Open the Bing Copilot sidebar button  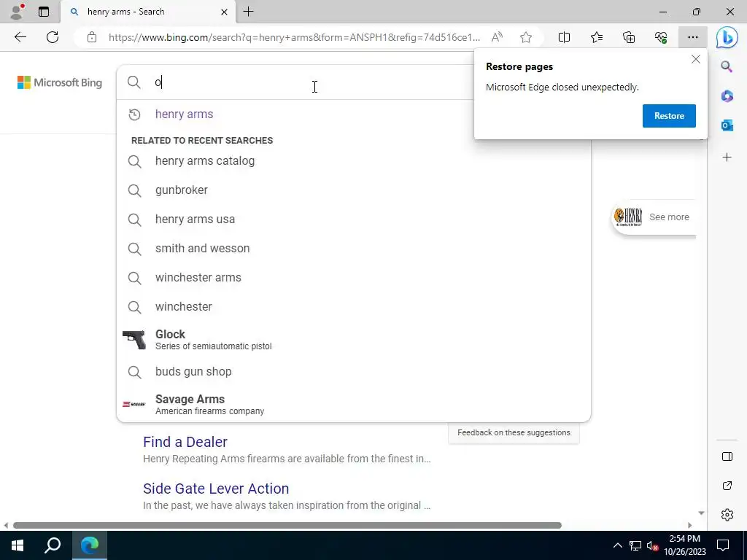click(727, 37)
